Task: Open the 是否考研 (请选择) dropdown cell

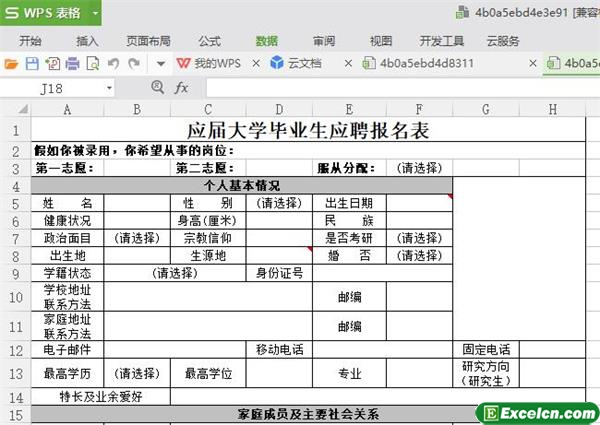Action: pyautogui.click(x=419, y=238)
